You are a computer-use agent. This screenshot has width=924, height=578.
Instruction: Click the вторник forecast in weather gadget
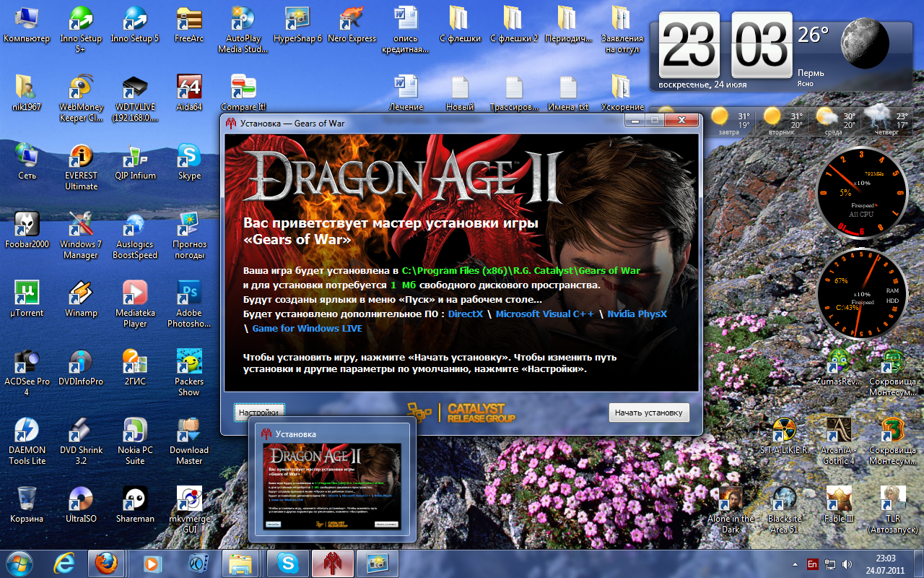[x=783, y=123]
